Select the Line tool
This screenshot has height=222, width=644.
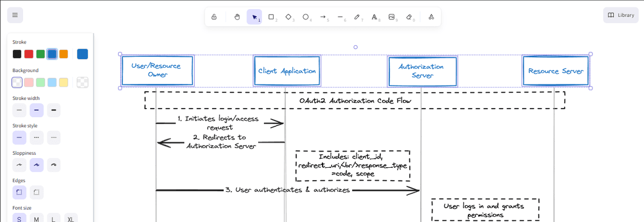pyautogui.click(x=340, y=17)
